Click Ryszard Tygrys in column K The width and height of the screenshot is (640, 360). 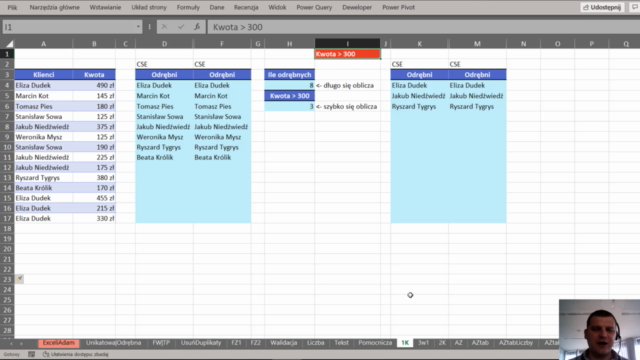pyautogui.click(x=419, y=107)
